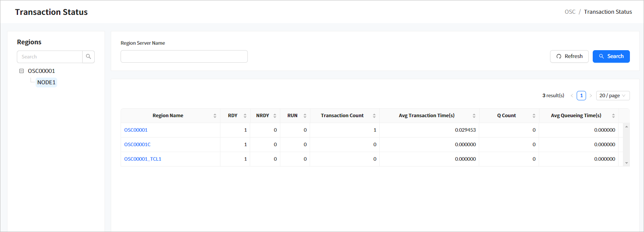Focus the Region Server Name input field
The image size is (644, 232).
click(x=184, y=56)
